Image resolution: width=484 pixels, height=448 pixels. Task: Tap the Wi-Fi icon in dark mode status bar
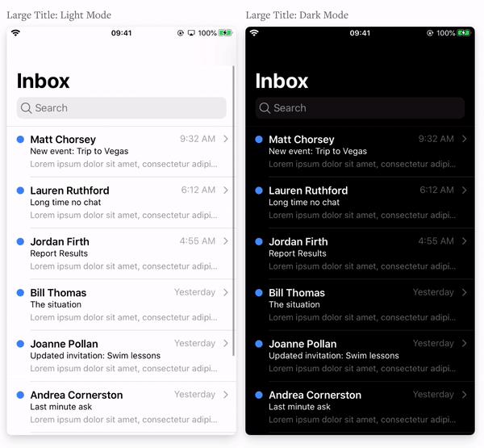254,32
